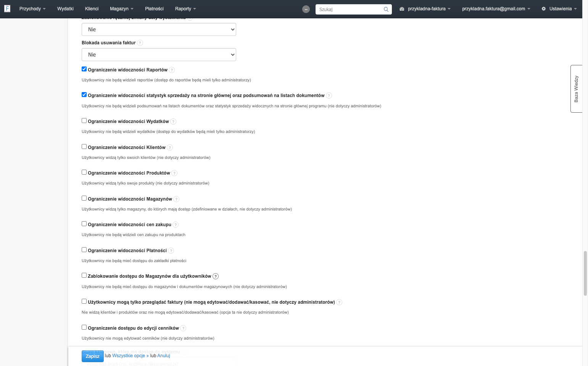Go to Wydatki in navigation bar
The height and width of the screenshot is (366, 588).
(65, 9)
